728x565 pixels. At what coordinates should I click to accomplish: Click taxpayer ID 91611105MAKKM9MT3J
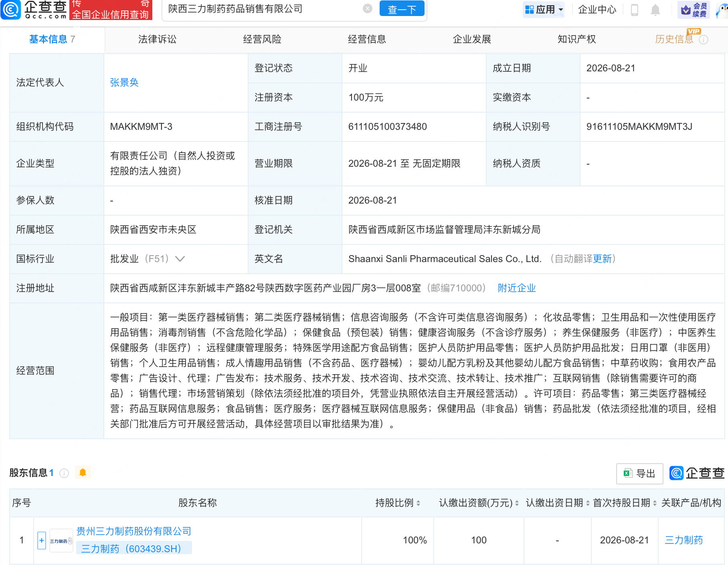coord(639,127)
